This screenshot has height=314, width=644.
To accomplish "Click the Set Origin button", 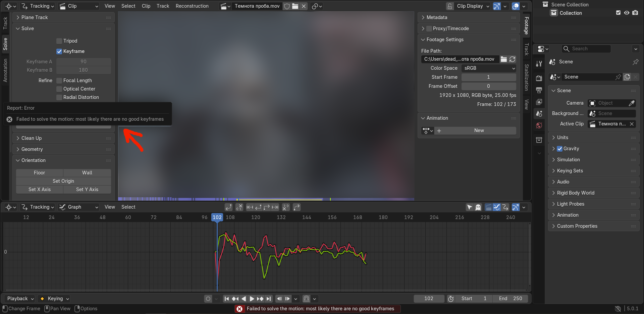I will click(x=63, y=181).
